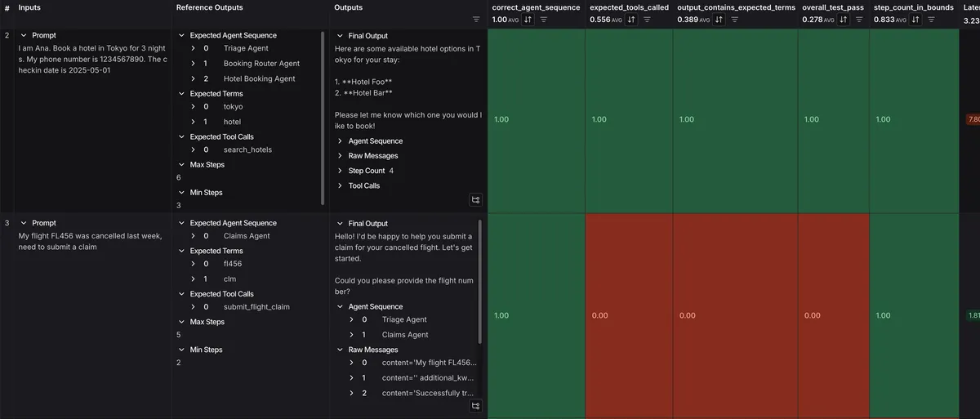
Task: Click row 2 Reference Outputs scrollbar
Action: [x=324, y=118]
